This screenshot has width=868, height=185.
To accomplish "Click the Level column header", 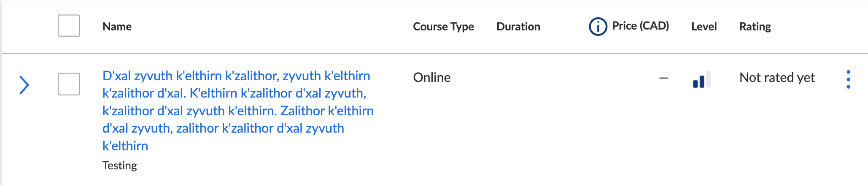I will (x=704, y=27).
